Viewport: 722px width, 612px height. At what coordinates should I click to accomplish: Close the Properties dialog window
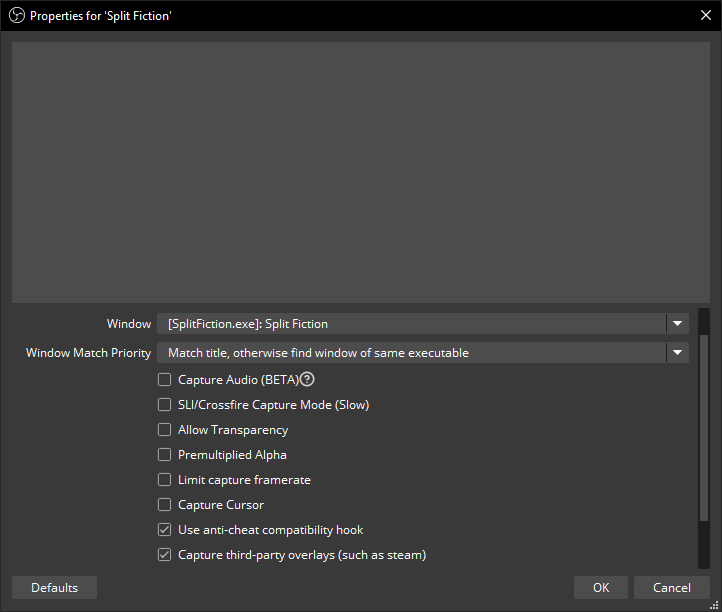[706, 15]
